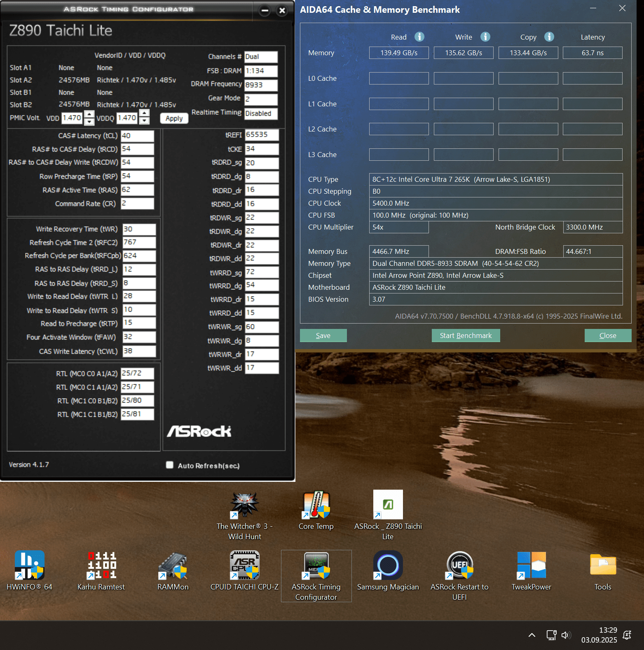Show hidden tray icons chevron
Viewport: 644px width, 650px height.
(532, 635)
